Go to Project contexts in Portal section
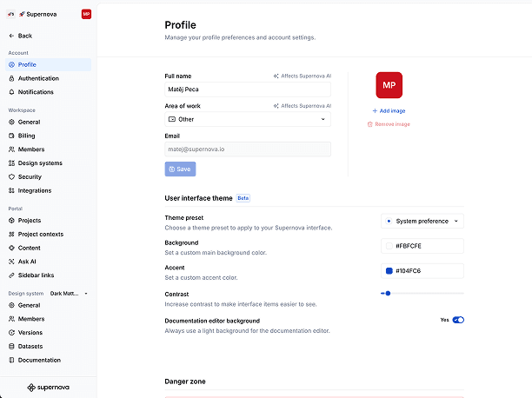Screen dimensions: 532x398 tap(40, 235)
